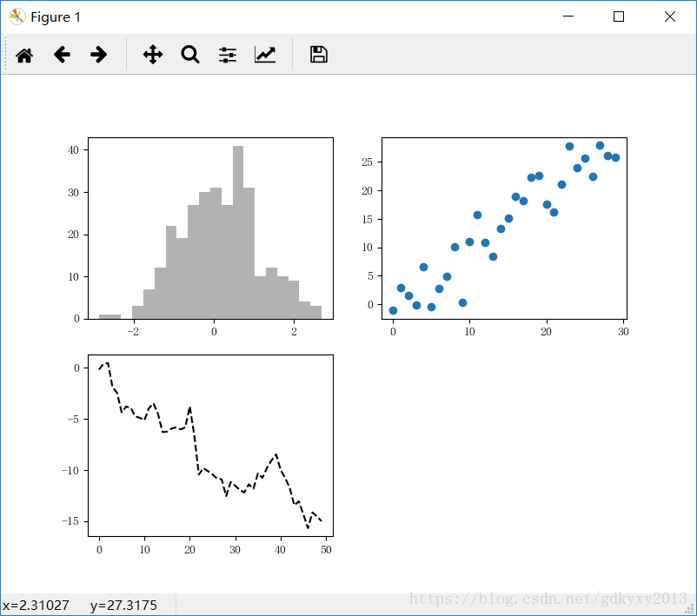Viewport: 697px width, 616px height.
Task: Click the Figure 1 title text
Action: click(56, 17)
